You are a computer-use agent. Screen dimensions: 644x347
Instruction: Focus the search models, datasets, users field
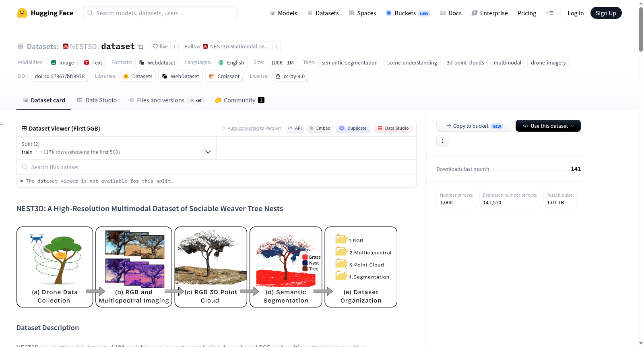coord(160,13)
